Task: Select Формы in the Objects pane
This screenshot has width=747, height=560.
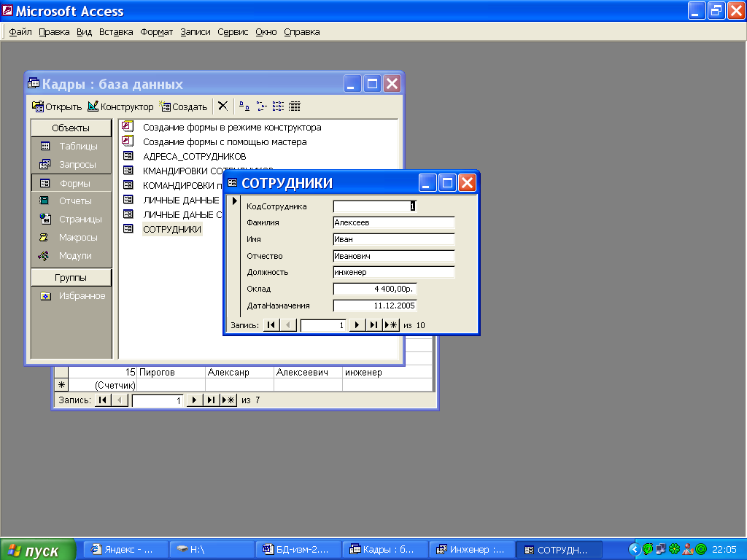Action: [x=71, y=183]
